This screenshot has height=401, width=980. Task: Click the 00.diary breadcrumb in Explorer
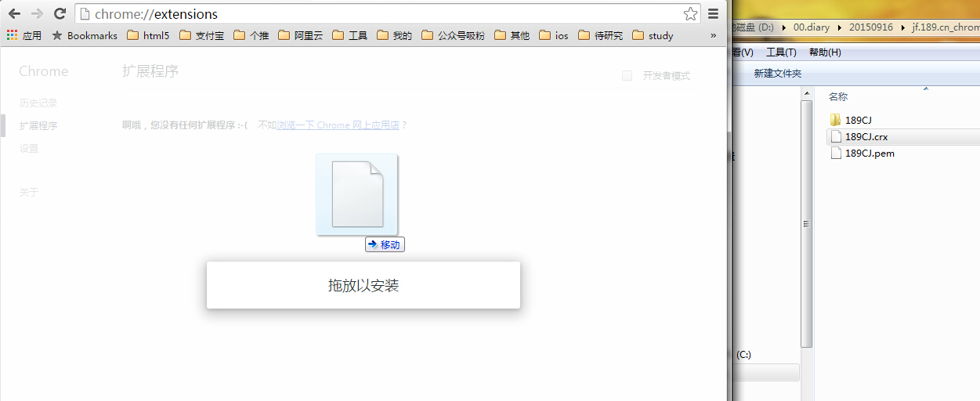tap(811, 27)
